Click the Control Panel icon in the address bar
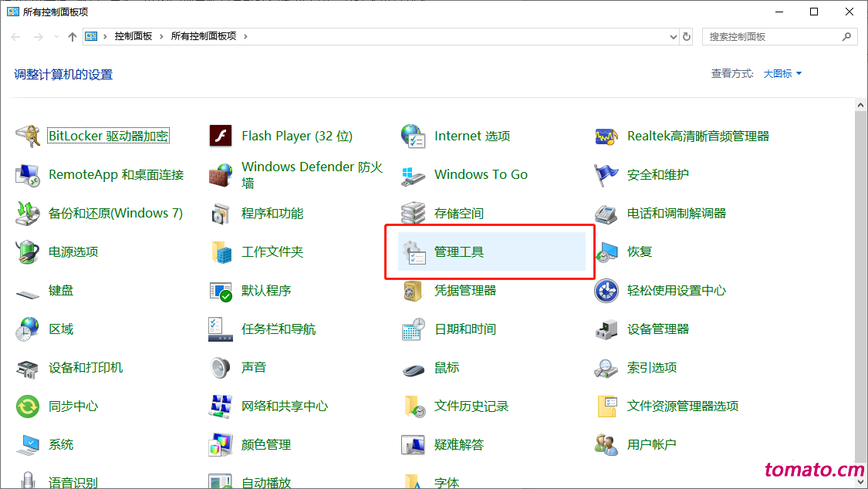The width and height of the screenshot is (868, 489). 91,36
